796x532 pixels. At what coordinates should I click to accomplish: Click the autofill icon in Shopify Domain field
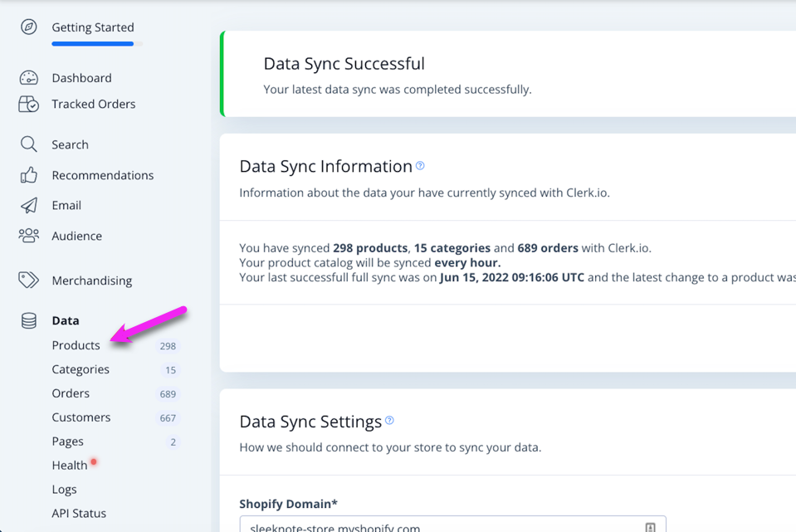point(650,527)
